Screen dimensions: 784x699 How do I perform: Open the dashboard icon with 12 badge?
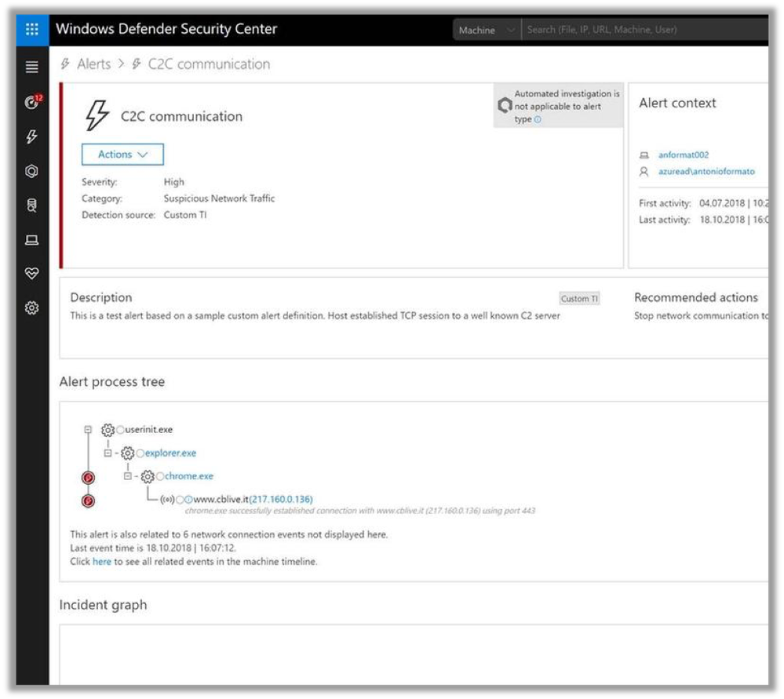coord(32,102)
